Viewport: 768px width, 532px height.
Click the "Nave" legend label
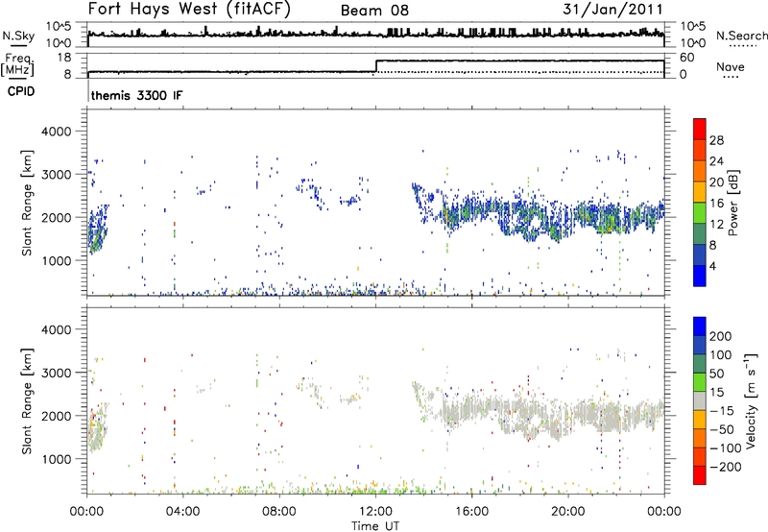click(731, 67)
